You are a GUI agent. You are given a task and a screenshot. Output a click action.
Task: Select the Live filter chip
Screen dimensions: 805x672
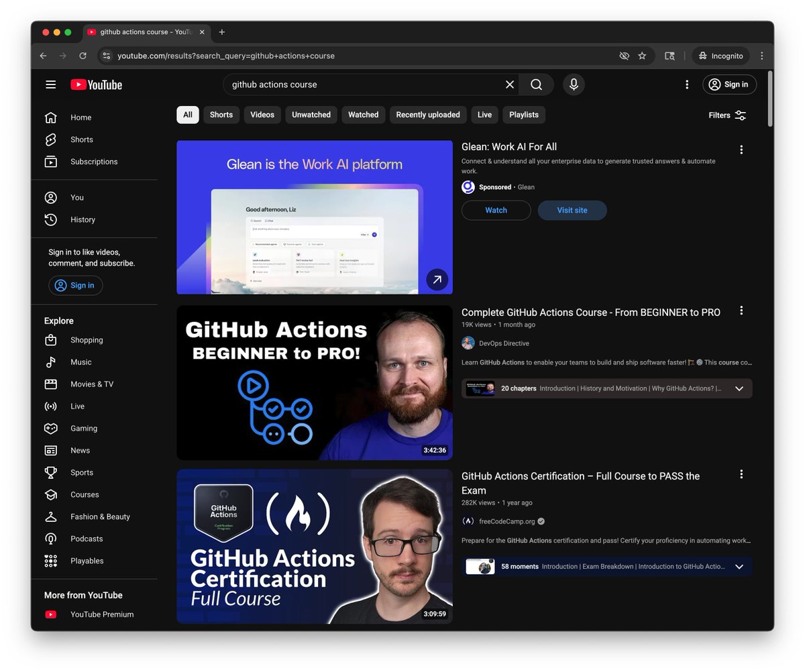coord(485,115)
